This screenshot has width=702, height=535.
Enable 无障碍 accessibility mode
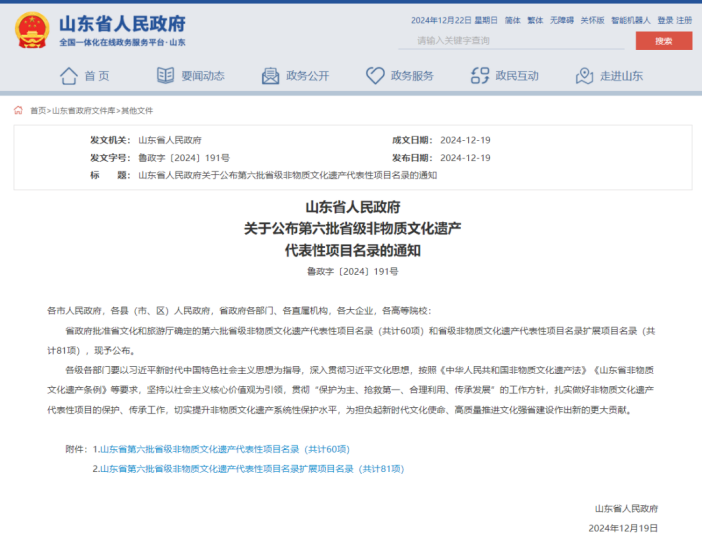pos(562,20)
